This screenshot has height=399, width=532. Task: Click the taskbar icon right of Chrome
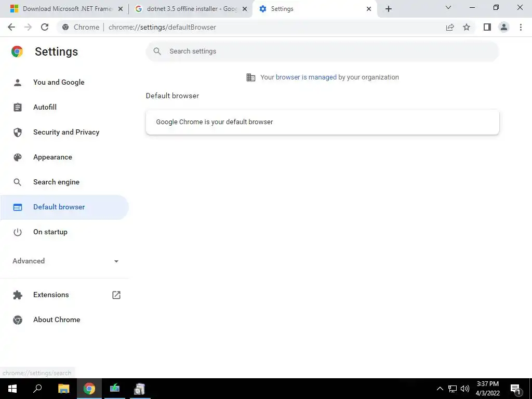click(x=115, y=389)
